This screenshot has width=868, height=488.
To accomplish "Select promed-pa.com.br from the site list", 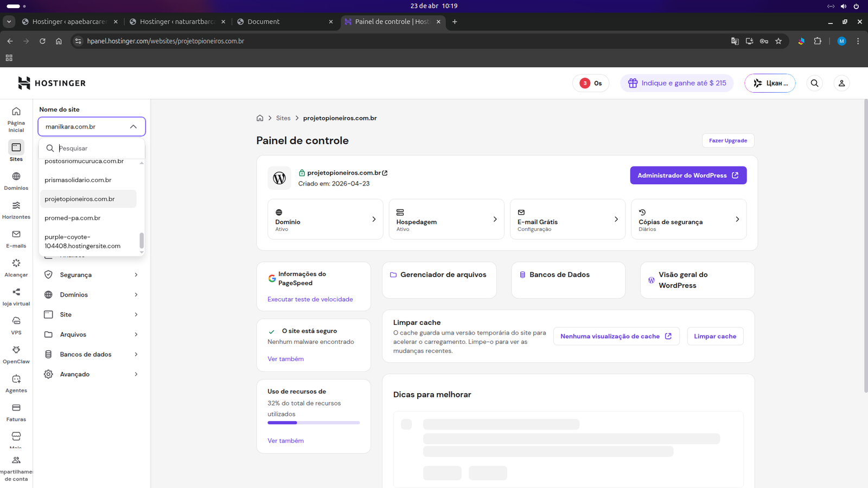I will pos(73,218).
